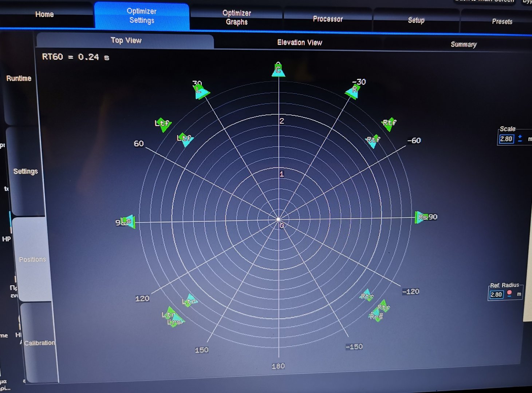
Task: Select the Ltr marker overlapping Lrs
Action: [169, 314]
